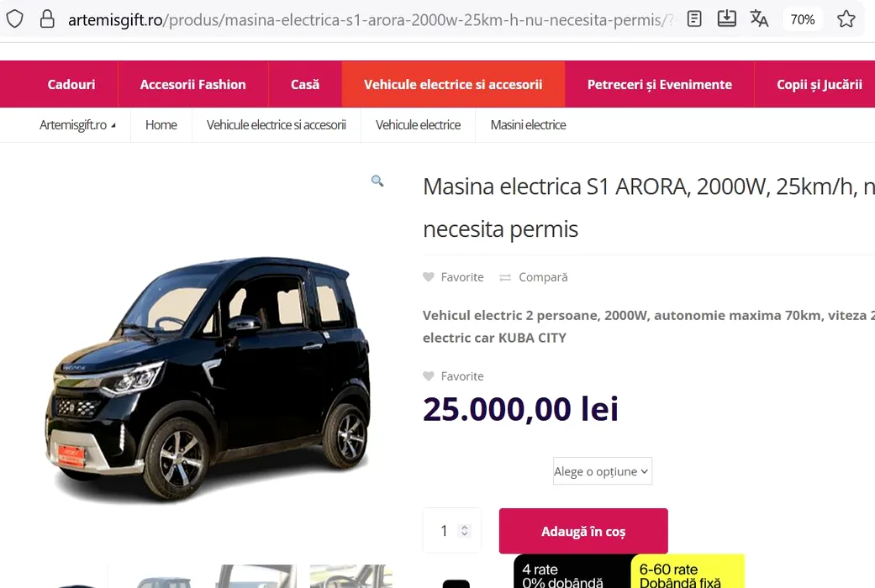Image resolution: width=875 pixels, height=588 pixels.
Task: Toggle Favorite heart below product title
Action: [428, 276]
